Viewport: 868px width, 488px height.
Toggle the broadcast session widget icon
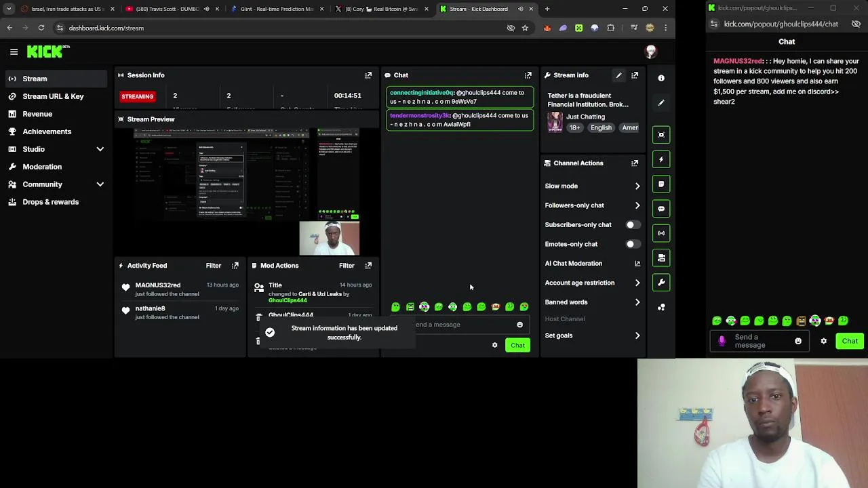(661, 233)
